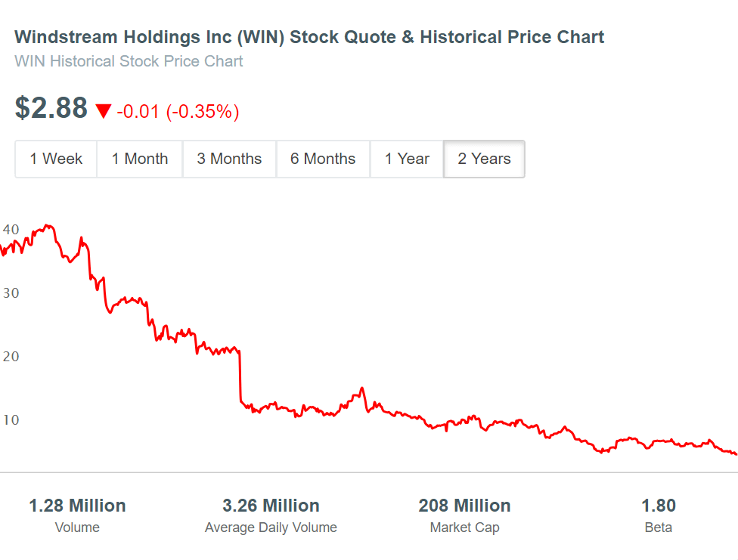
Task: Click the 1.28 Million volume figure
Action: 77,506
